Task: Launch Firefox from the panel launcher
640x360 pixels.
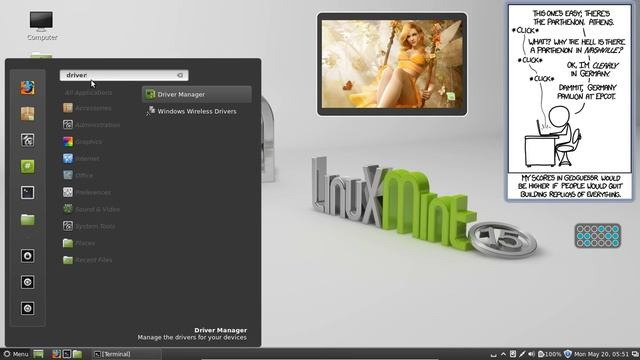Action: pyautogui.click(x=56, y=354)
